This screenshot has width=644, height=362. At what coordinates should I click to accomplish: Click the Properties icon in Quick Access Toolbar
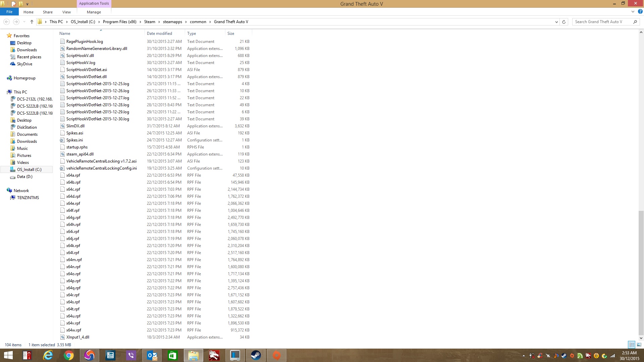(x=13, y=4)
